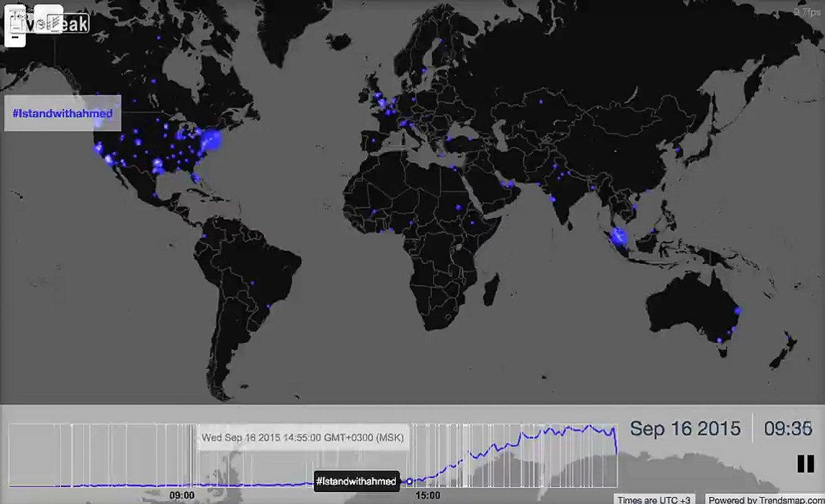Screen dimensions: 825x504
Task: Click the timeline playhead circle marker
Action: pyautogui.click(x=409, y=481)
